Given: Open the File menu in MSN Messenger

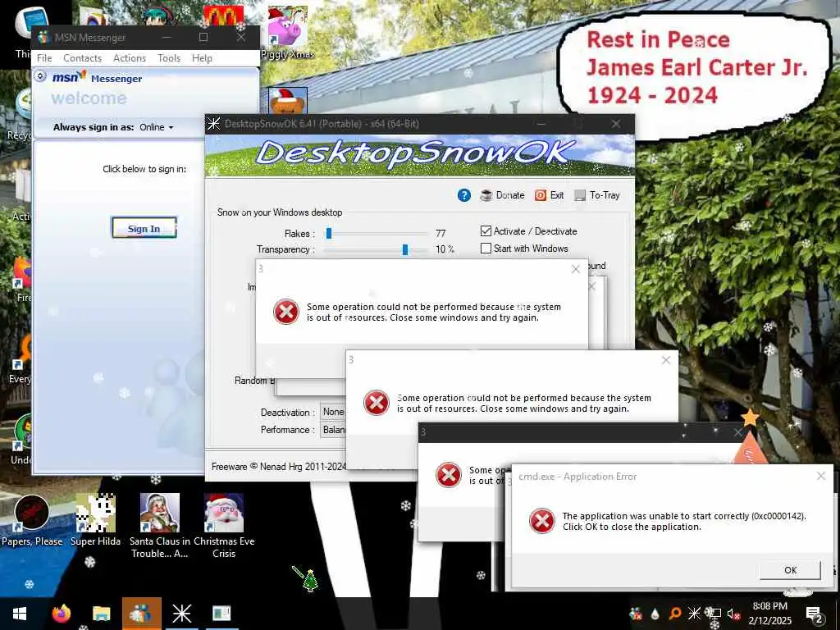Looking at the screenshot, I should coord(44,58).
